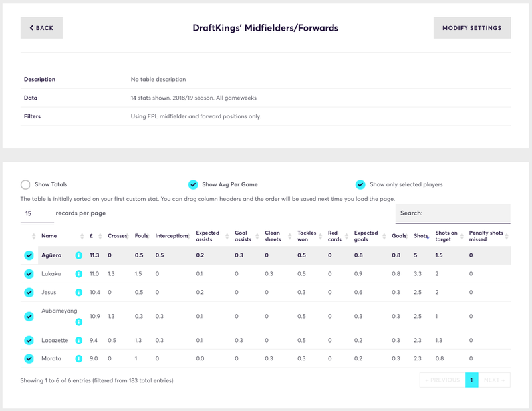Untick Lacazette row checkbox
The height and width of the screenshot is (411, 532).
tap(29, 340)
